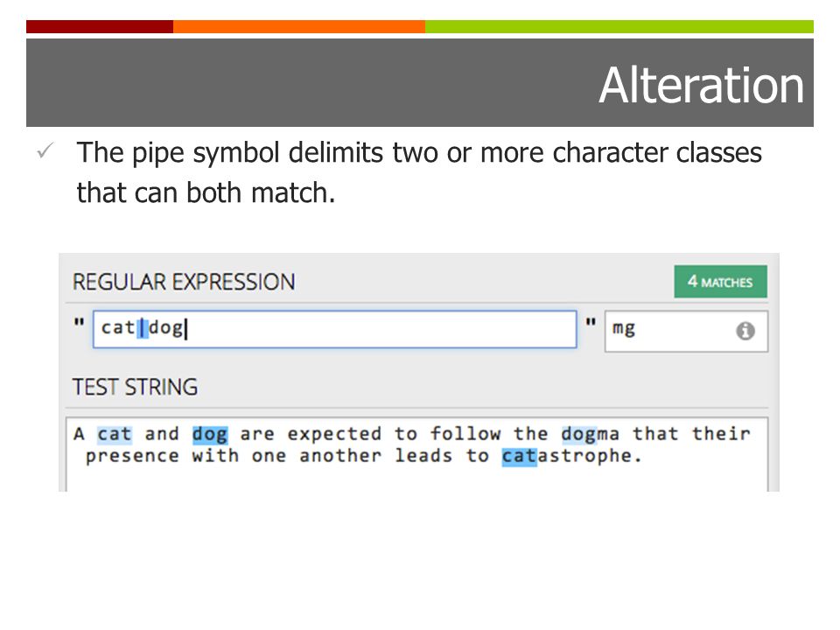The image size is (840, 630).
Task: Click inside the cat|dog regex input field
Action: click(x=335, y=329)
